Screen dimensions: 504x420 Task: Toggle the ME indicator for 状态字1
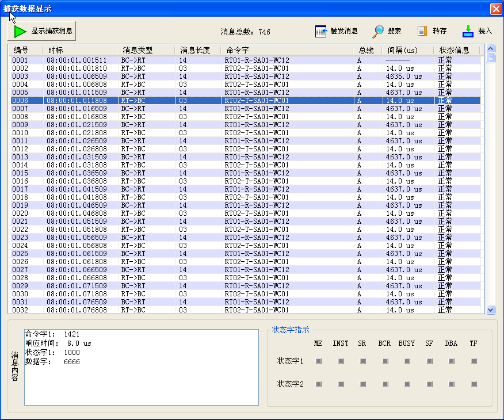point(318,361)
